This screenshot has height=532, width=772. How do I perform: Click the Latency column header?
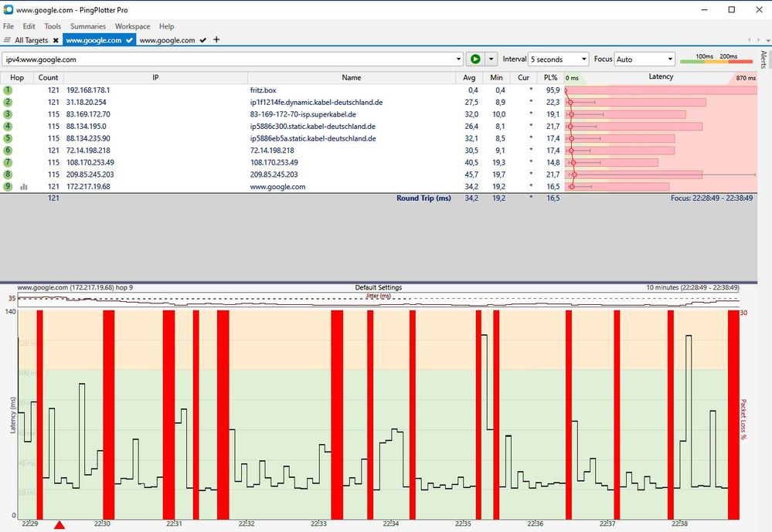click(x=661, y=76)
